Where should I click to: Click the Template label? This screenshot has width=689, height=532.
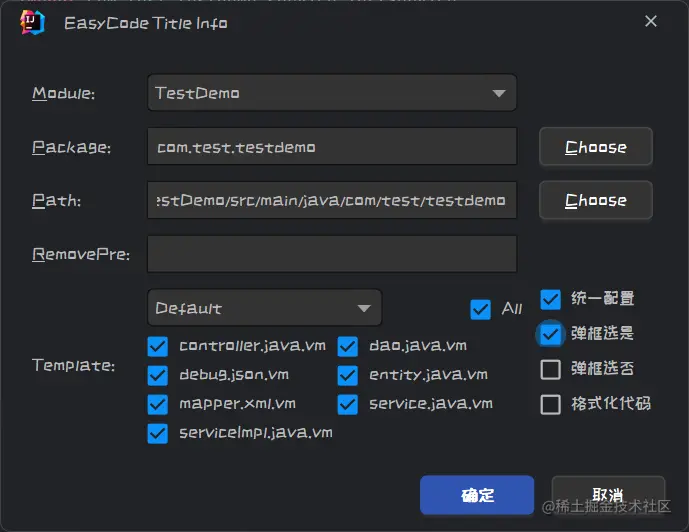point(73,366)
